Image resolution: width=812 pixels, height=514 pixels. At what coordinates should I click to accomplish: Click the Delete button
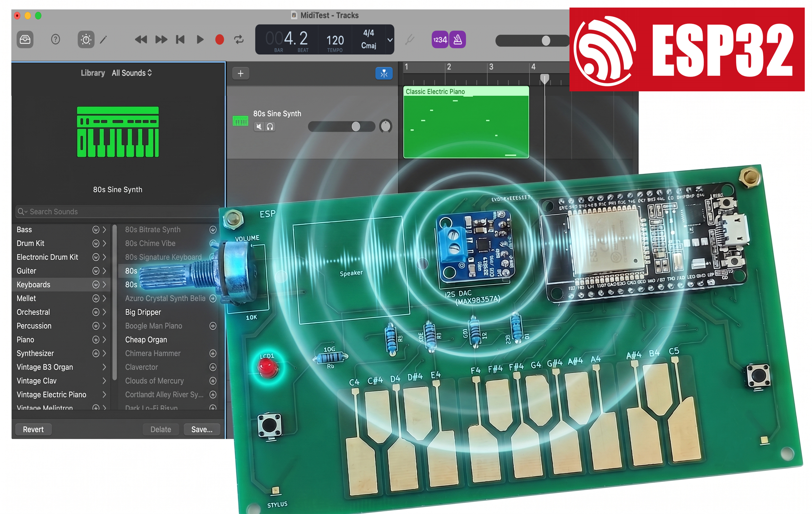click(161, 430)
